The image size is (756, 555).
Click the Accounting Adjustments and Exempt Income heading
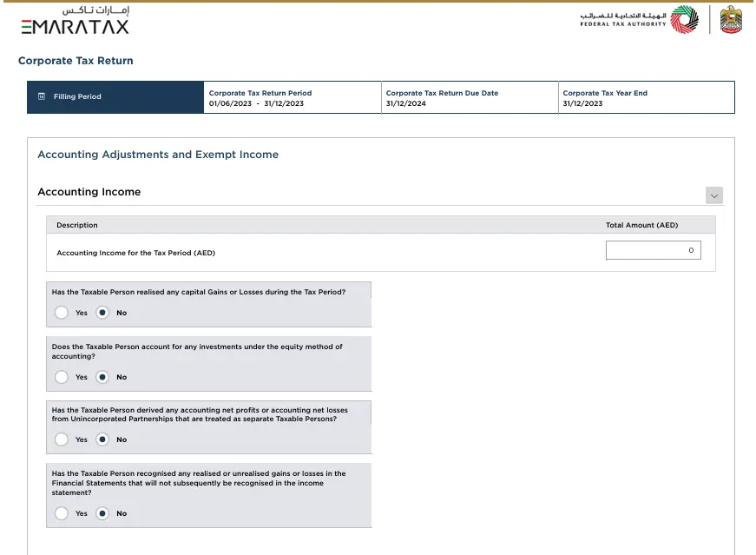[x=158, y=155]
